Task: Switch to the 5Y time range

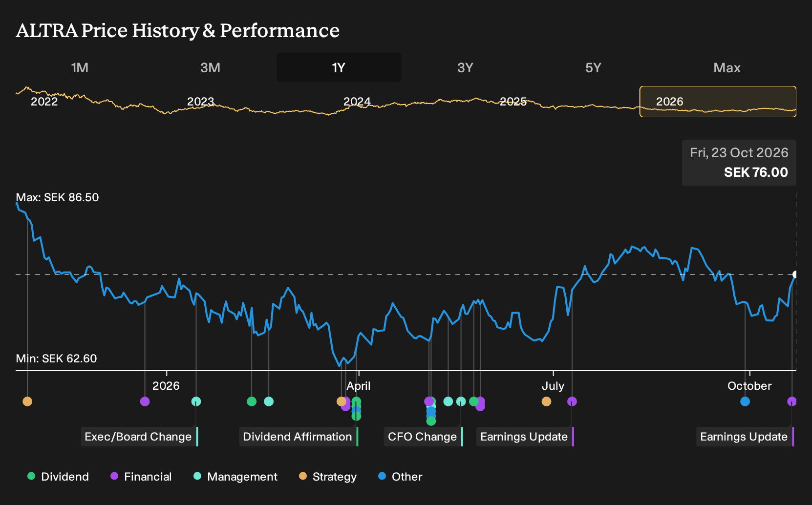Action: point(593,67)
